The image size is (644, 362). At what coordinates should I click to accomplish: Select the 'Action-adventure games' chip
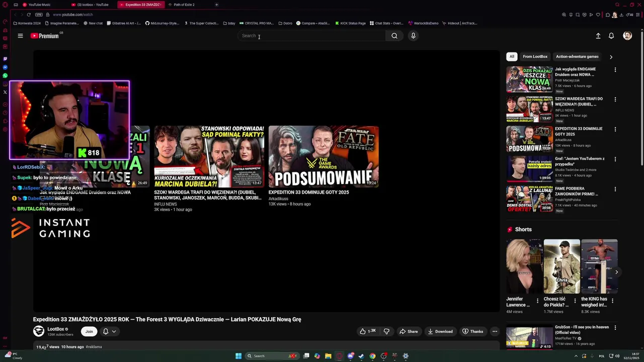(577, 57)
